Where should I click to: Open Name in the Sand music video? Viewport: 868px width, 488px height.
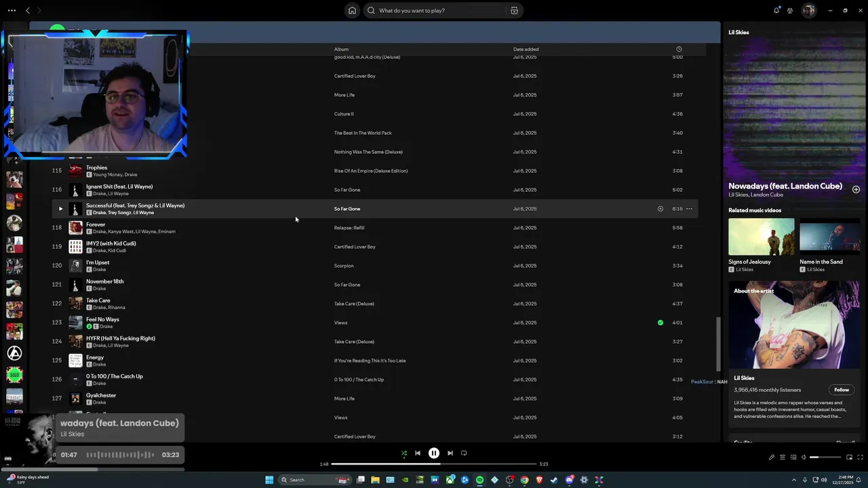829,237
